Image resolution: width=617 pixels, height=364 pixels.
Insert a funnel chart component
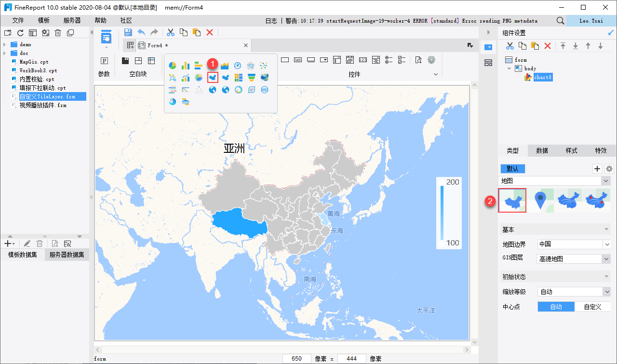pos(251,78)
